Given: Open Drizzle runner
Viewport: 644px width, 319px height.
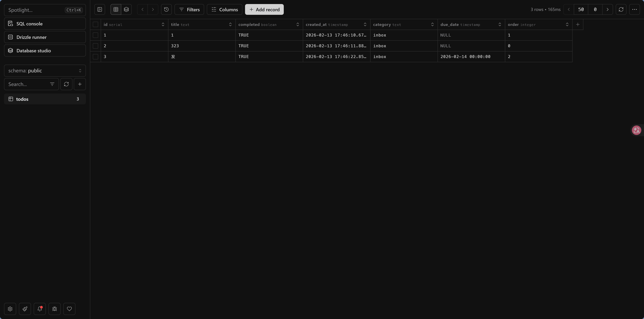Looking at the screenshot, I should (x=45, y=37).
